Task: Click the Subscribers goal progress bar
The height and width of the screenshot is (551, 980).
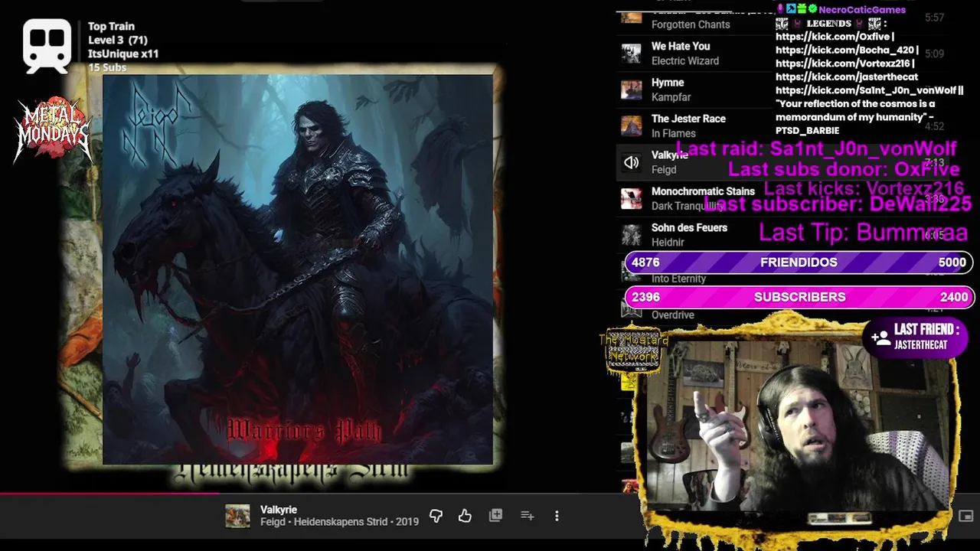Action: pyautogui.click(x=799, y=297)
